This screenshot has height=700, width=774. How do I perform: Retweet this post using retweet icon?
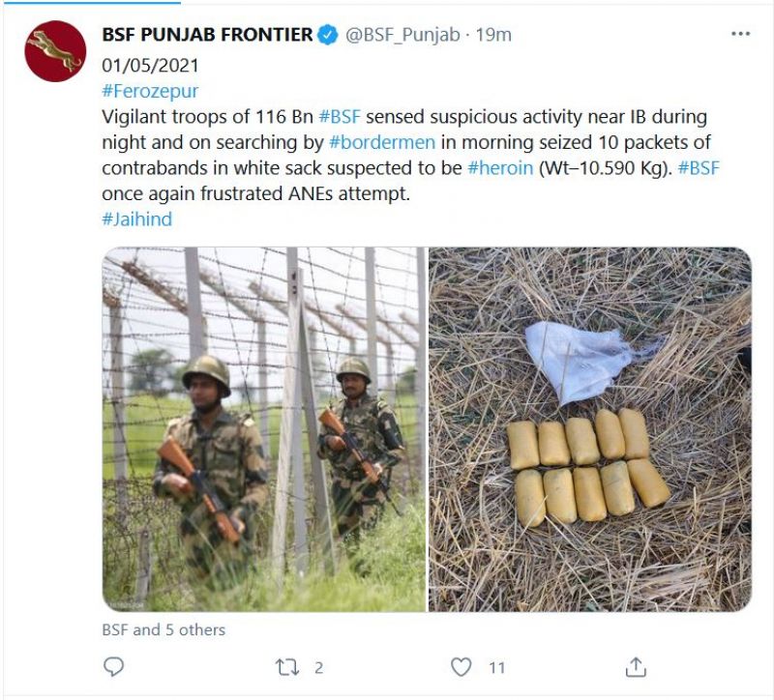[286, 666]
